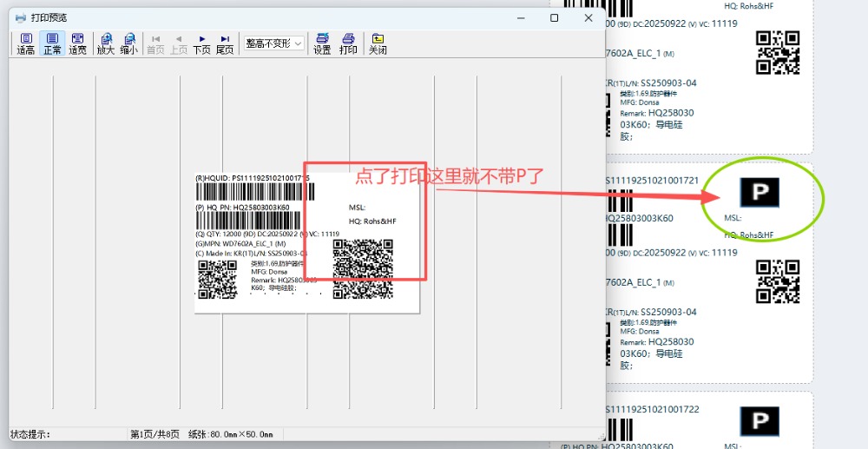
Task: Click the 打印预览 title bar printer icon
Action: click(20, 17)
